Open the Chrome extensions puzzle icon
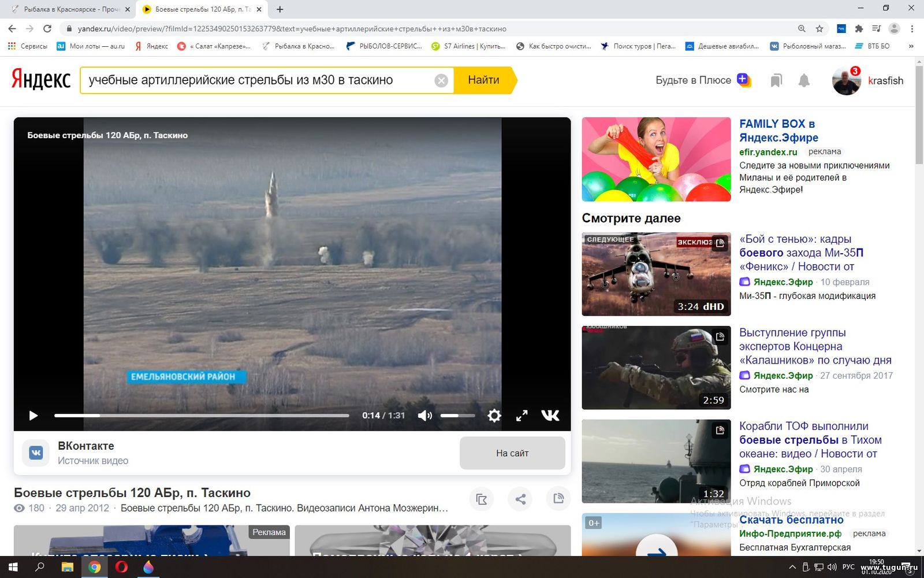 pyautogui.click(x=859, y=28)
